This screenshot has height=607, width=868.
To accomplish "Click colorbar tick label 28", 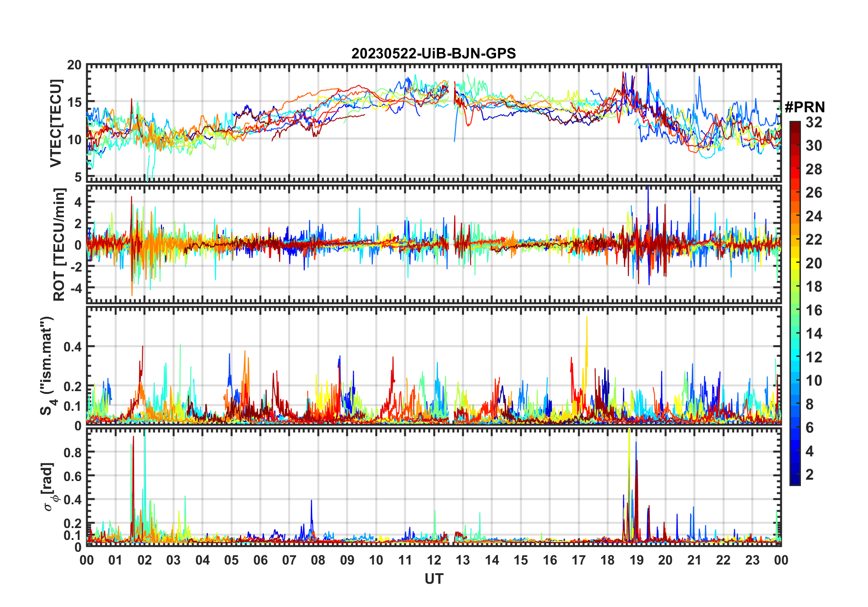I will pyautogui.click(x=814, y=169).
